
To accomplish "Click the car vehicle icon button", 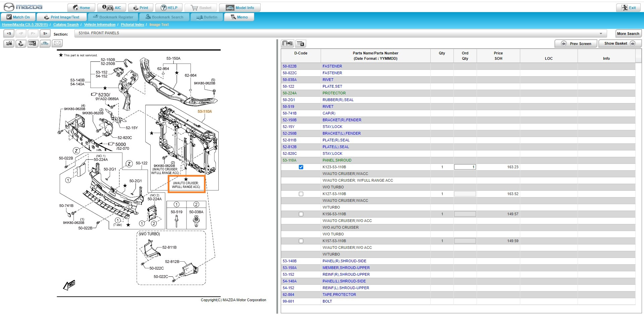I will pyautogui.click(x=45, y=43).
